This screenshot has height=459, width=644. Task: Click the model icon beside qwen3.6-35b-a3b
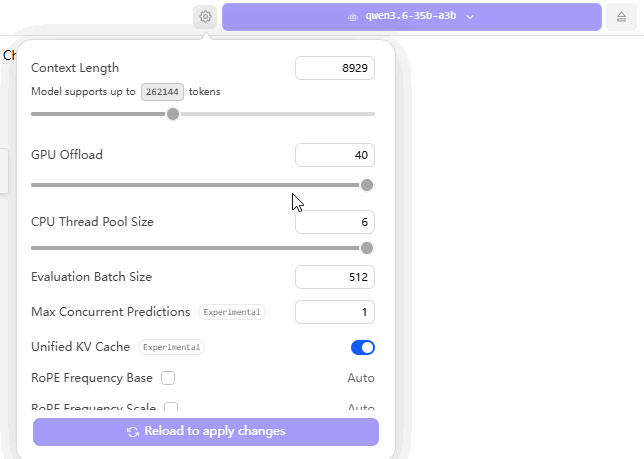pyautogui.click(x=352, y=17)
